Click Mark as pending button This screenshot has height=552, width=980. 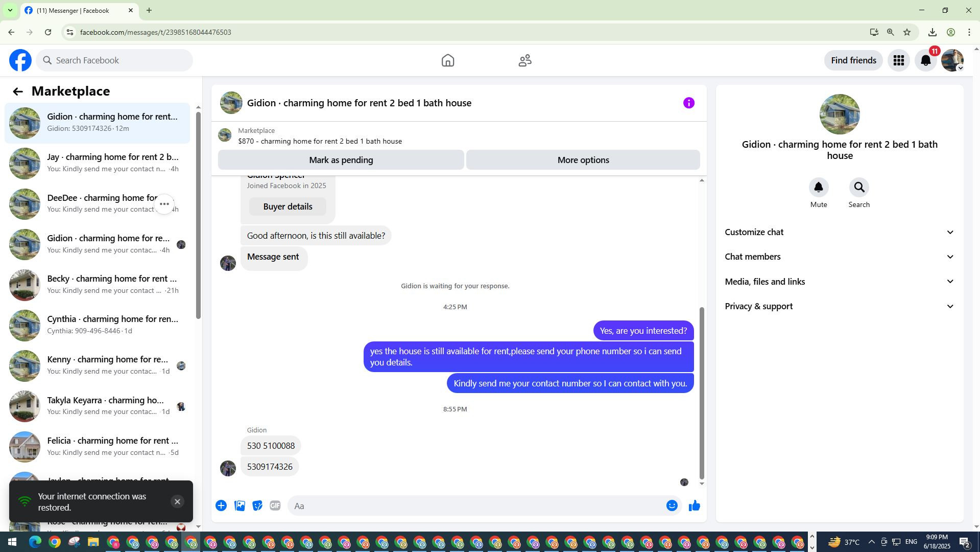pos(341,160)
